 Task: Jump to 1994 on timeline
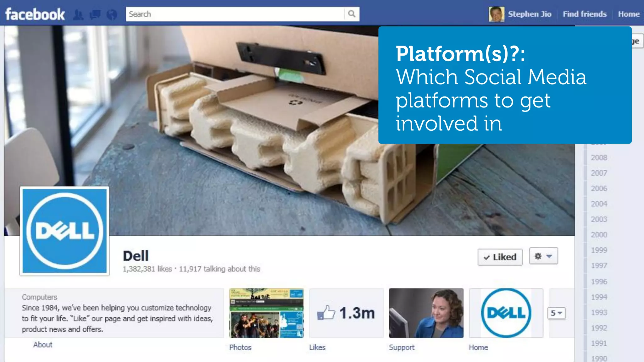pos(599,297)
